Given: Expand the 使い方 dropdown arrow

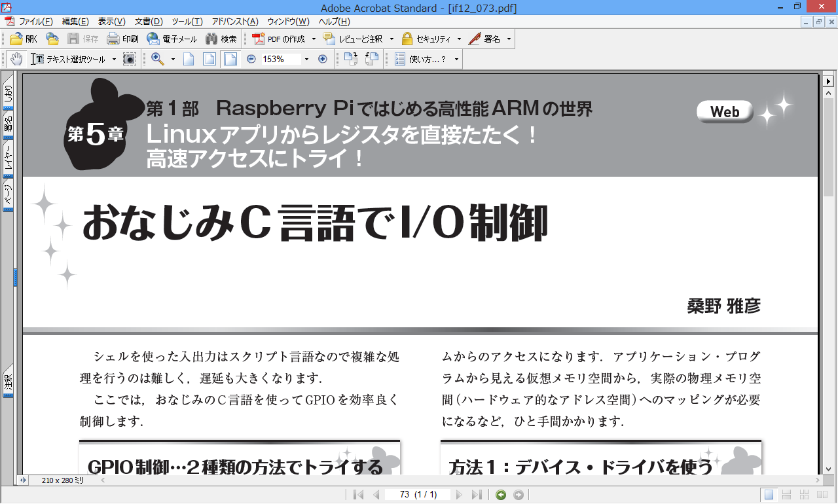Looking at the screenshot, I should click(x=456, y=59).
